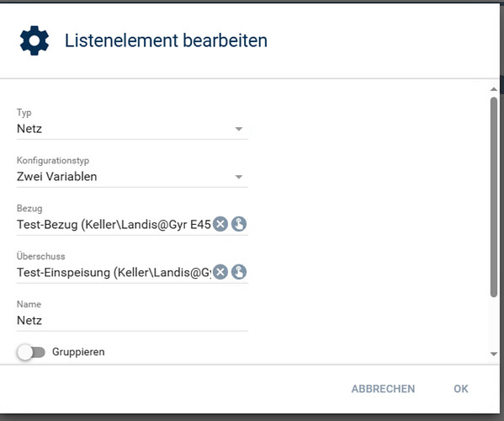Image resolution: width=504 pixels, height=421 pixels.
Task: Clear the Überschuss variable with X icon
Action: pos(220,272)
